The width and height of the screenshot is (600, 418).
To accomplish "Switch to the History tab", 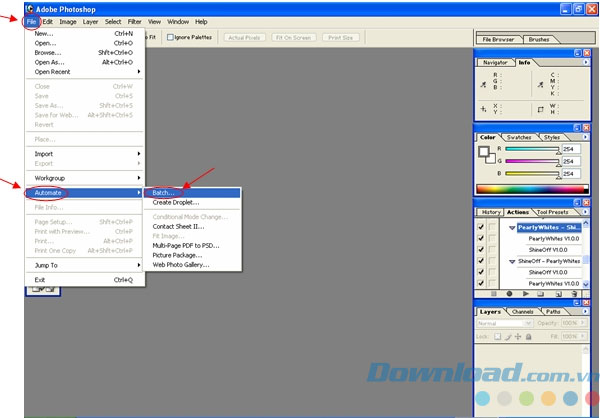I will 491,212.
